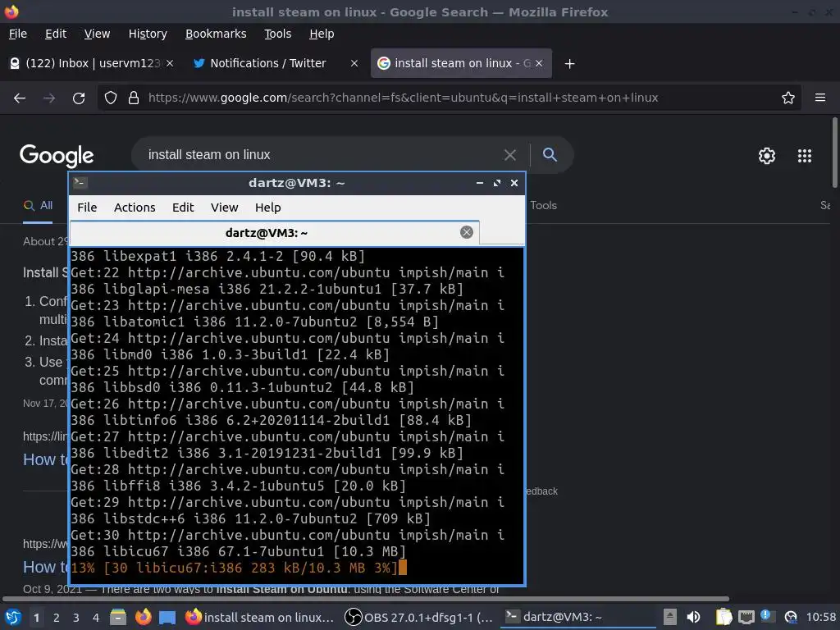This screenshot has width=840, height=630.
Task: Open the Firefox hamburger application menu
Action: click(x=820, y=98)
